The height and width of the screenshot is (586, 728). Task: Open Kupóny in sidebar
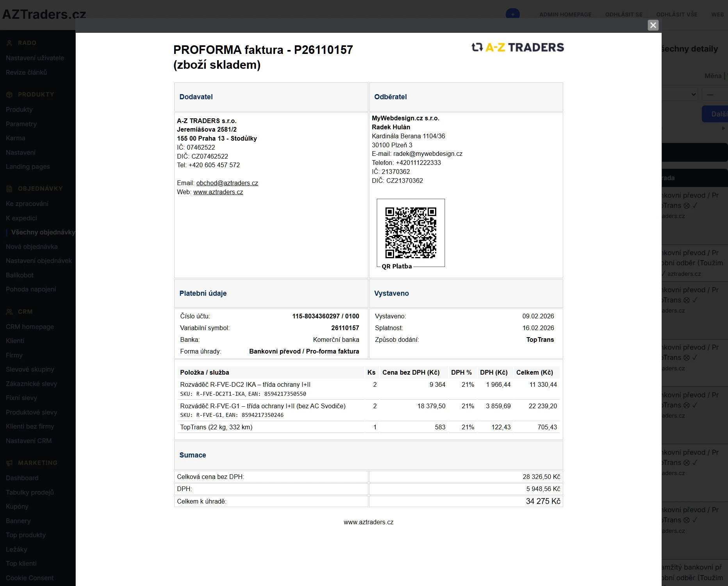[x=17, y=506]
